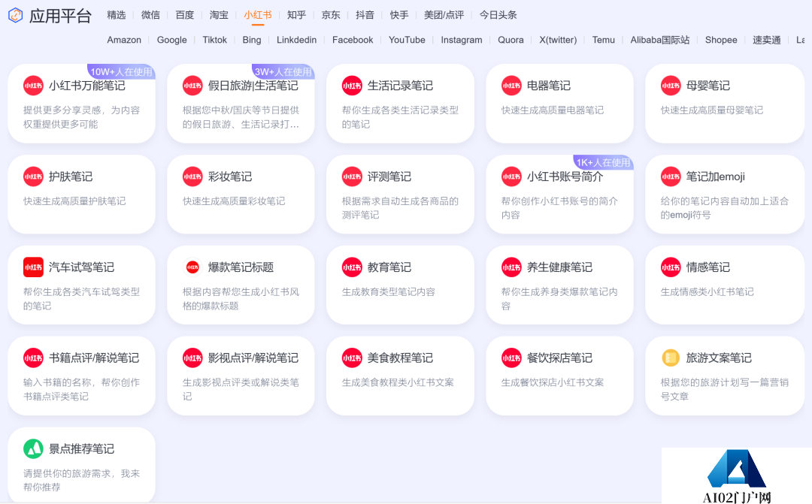Open the 快手 tab
Screen dimensions: 812x504
tap(399, 15)
